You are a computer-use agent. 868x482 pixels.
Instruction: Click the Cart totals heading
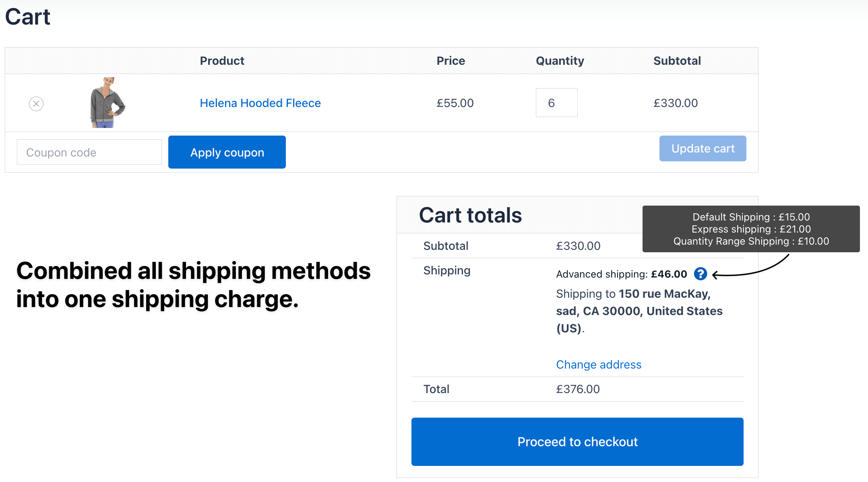[x=470, y=215]
